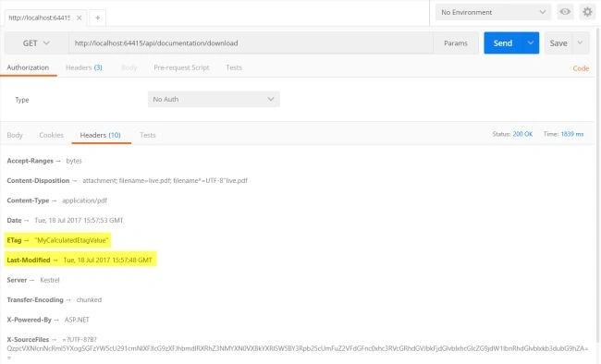This screenshot has width=601, height=364.
Task: Click the chunked Transfer-Encoding value
Action: click(89, 300)
